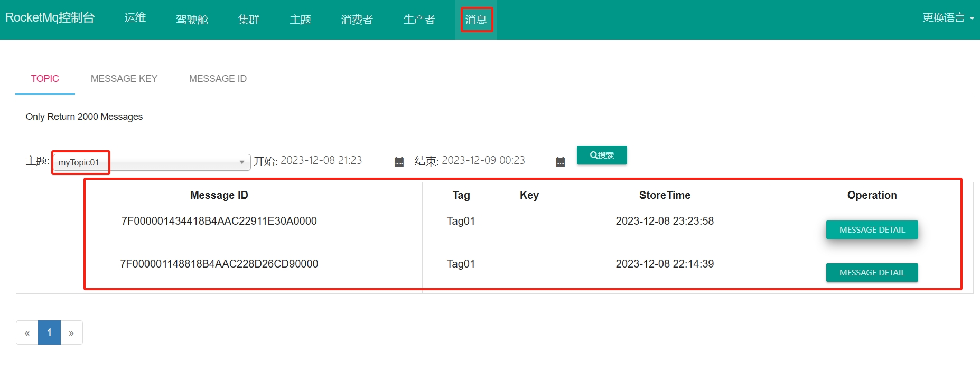This screenshot has width=980, height=368.
Task: Click the end date calendar icon
Action: (x=561, y=162)
